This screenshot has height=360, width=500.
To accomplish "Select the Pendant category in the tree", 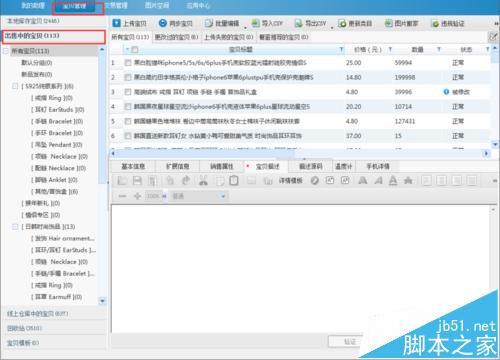I will [x=57, y=145].
